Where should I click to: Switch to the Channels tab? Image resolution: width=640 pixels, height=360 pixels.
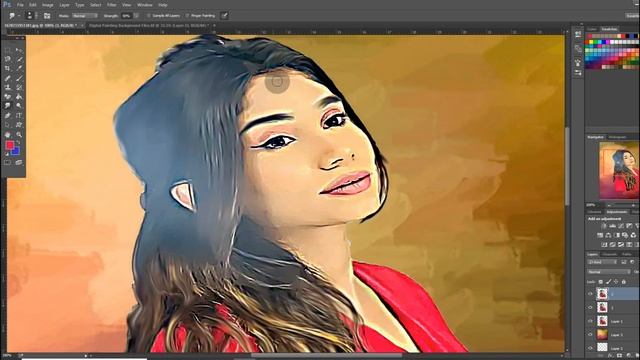click(609, 254)
